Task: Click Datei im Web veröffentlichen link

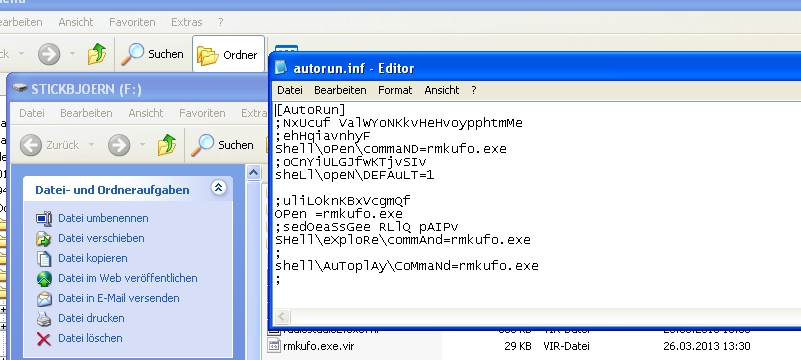Action: coord(128,278)
